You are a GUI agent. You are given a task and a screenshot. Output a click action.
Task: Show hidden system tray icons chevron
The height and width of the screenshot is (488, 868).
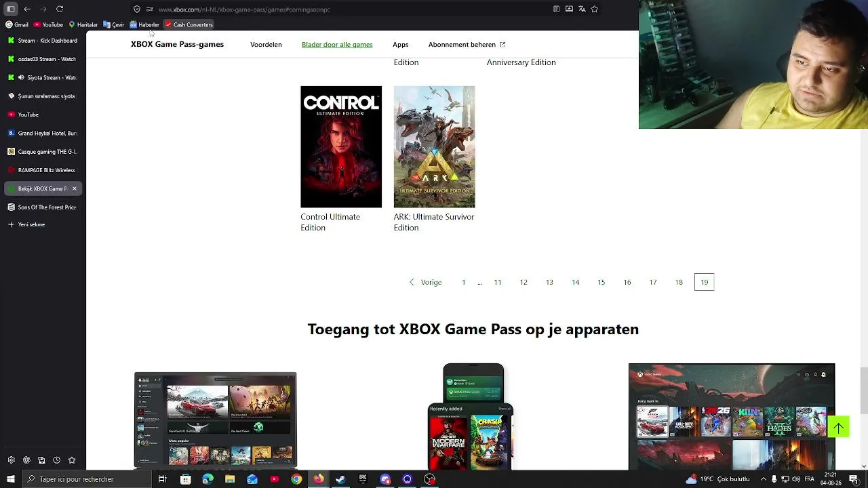point(763,479)
